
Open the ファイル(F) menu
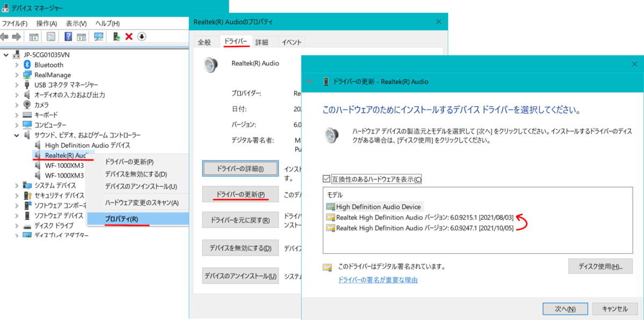point(14,24)
